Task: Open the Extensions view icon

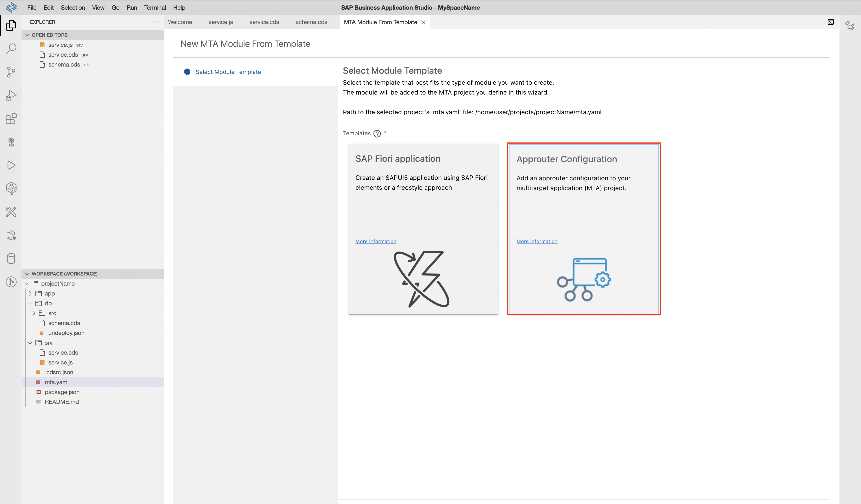Action: pos(11,119)
